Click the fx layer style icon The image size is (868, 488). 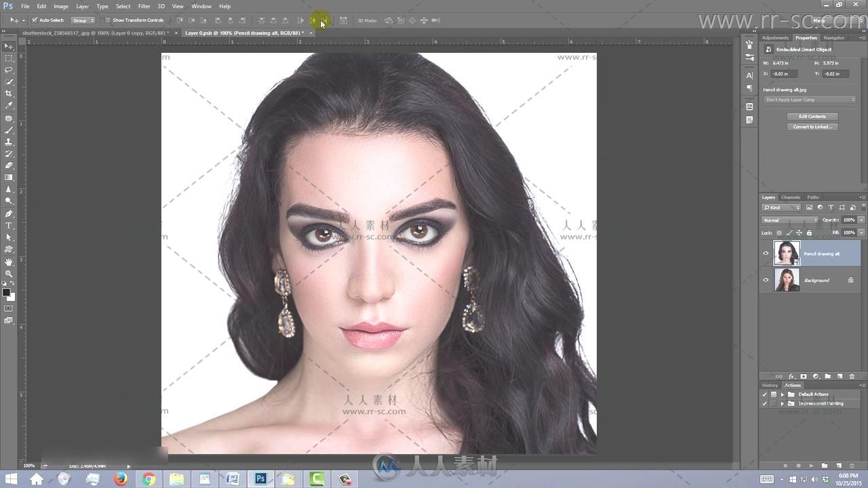pyautogui.click(x=791, y=376)
